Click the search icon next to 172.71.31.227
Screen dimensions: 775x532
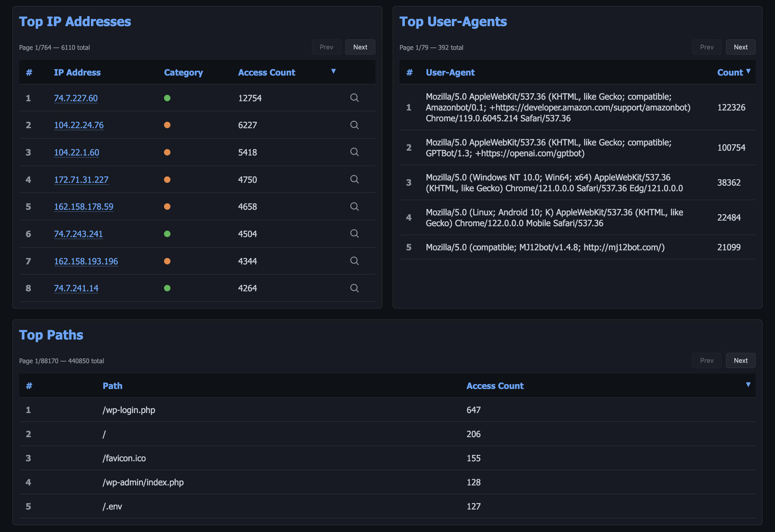tap(354, 180)
